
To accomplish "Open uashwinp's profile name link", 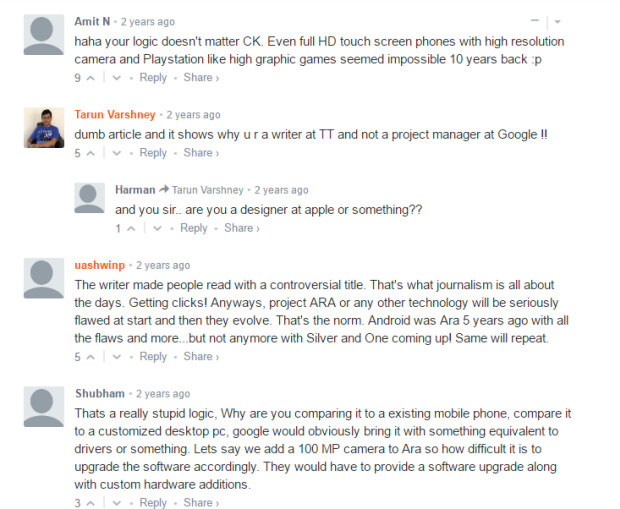I will click(101, 265).
